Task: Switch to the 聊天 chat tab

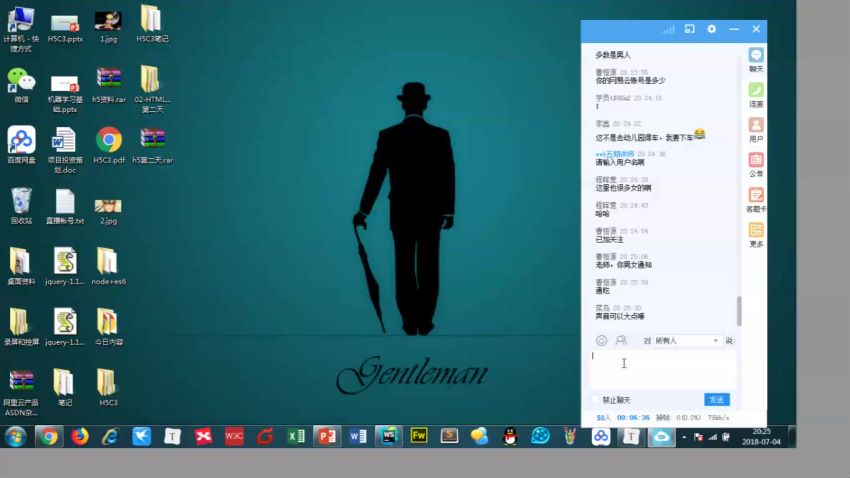Action: [756, 59]
